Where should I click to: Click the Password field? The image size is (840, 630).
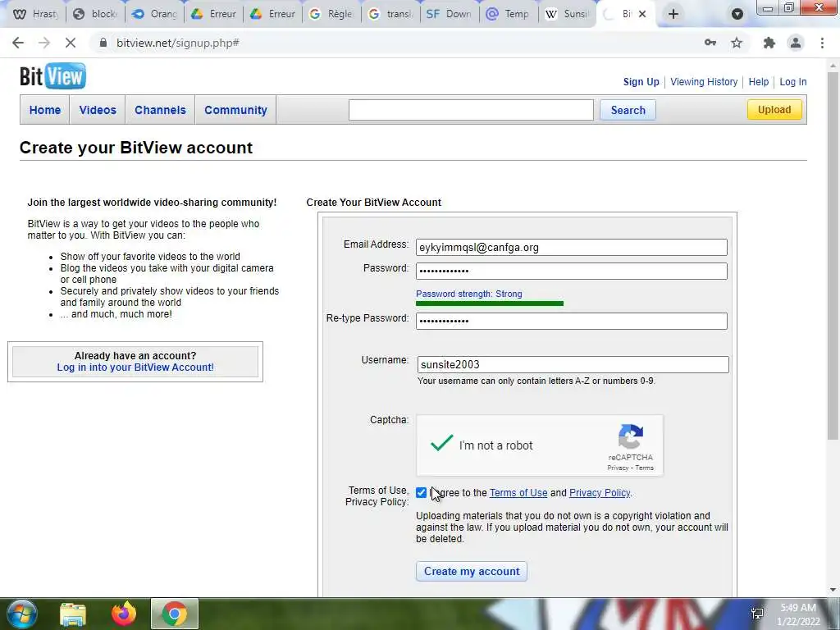tap(572, 271)
